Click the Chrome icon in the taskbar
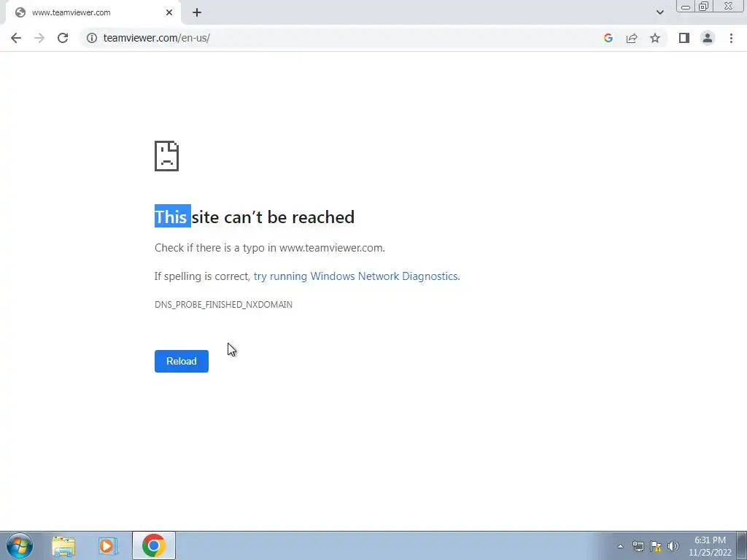Screen dimensions: 747x560 pos(153,545)
